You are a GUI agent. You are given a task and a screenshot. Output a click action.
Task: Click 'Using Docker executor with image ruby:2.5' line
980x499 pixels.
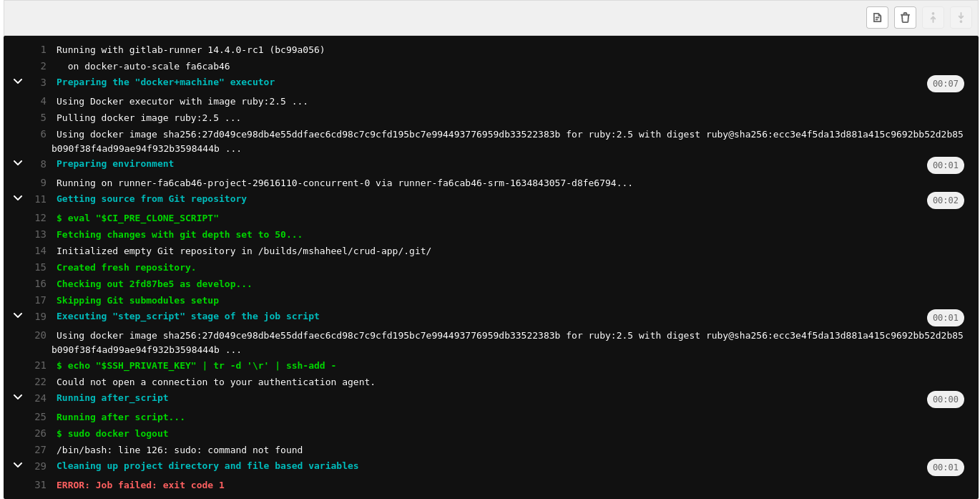tap(182, 102)
